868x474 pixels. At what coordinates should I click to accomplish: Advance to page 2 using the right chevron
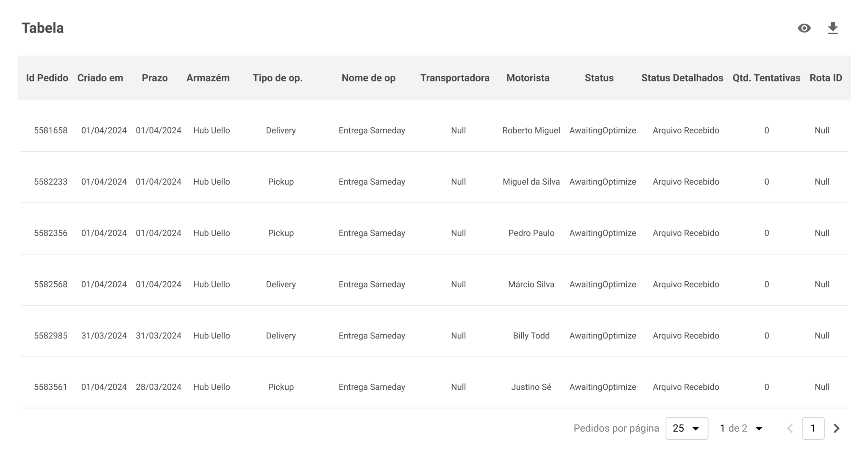[x=835, y=428]
